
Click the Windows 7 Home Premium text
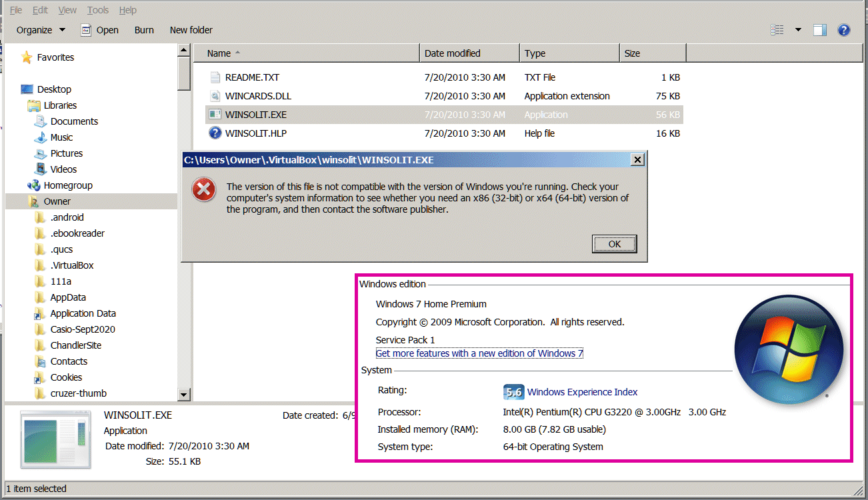(x=431, y=304)
